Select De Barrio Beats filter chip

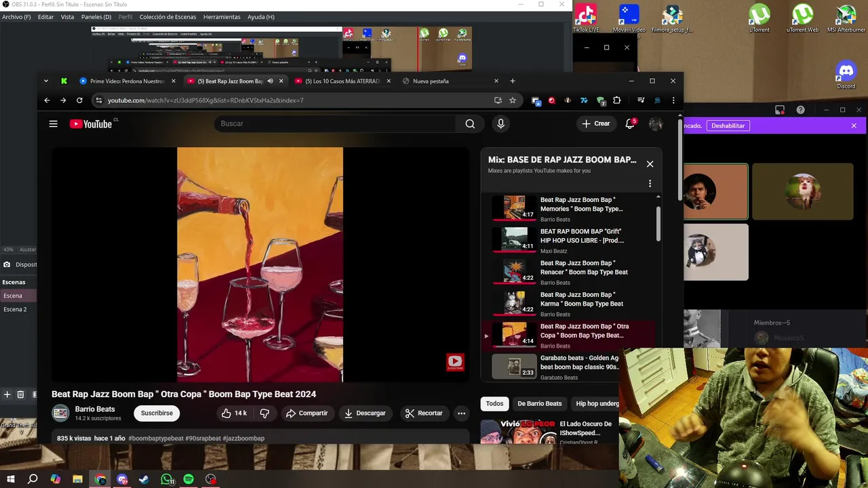click(540, 403)
